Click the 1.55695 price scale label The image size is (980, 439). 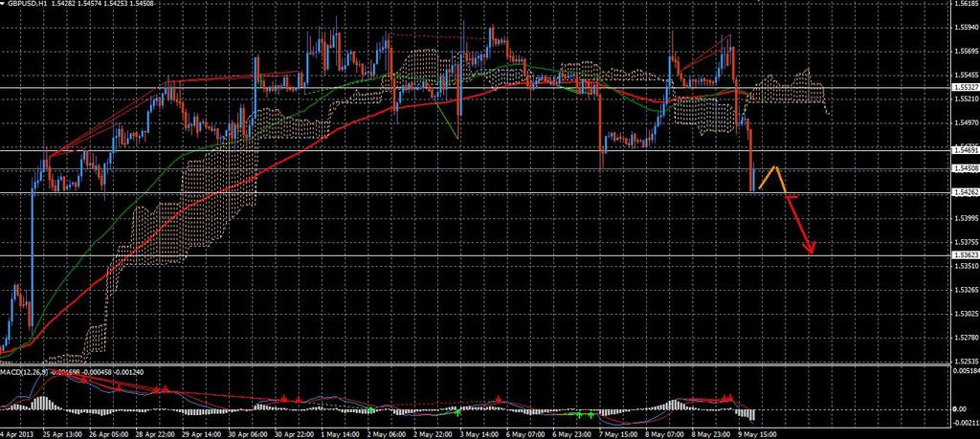pos(967,52)
